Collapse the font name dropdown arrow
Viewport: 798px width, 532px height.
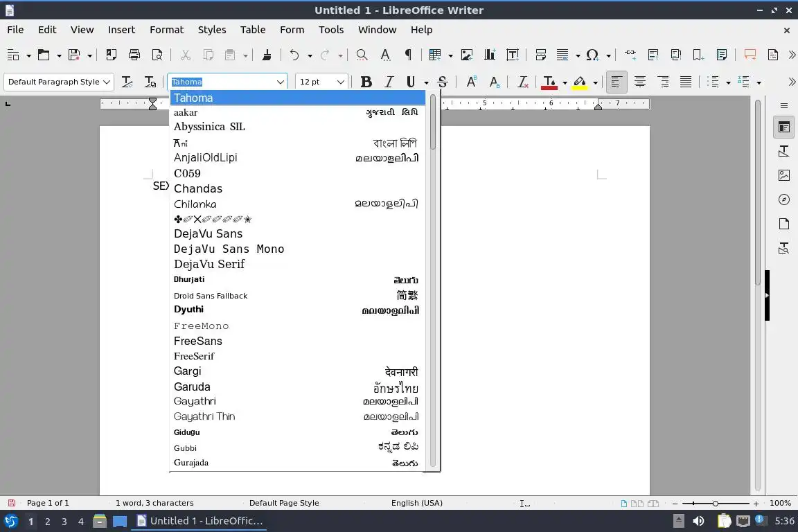pos(280,82)
